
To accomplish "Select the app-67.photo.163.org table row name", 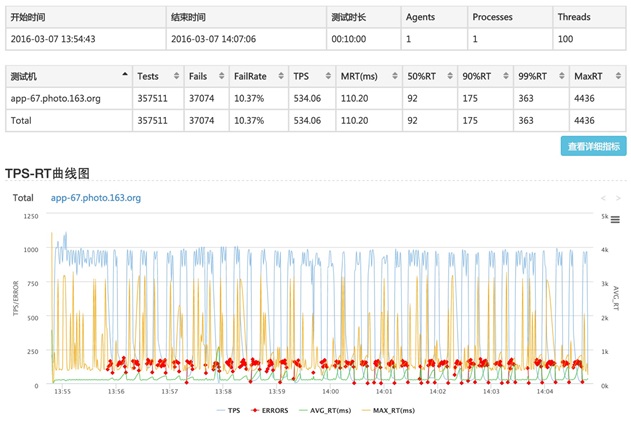I will pos(56,99).
